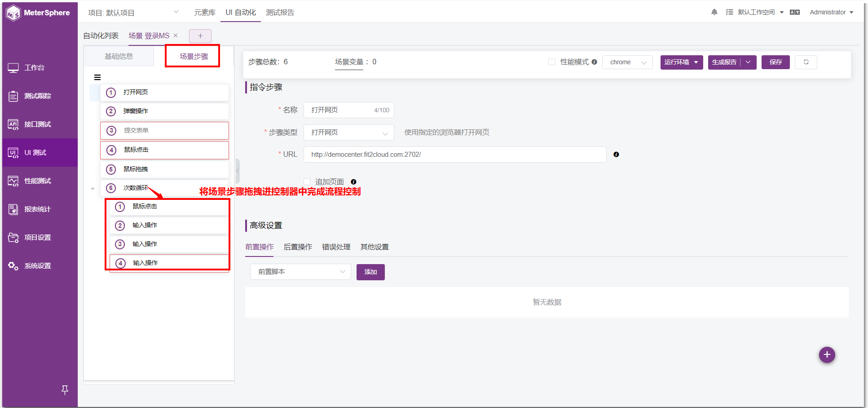Open the Administrator user menu
The width and height of the screenshot is (868, 411).
[x=831, y=12]
